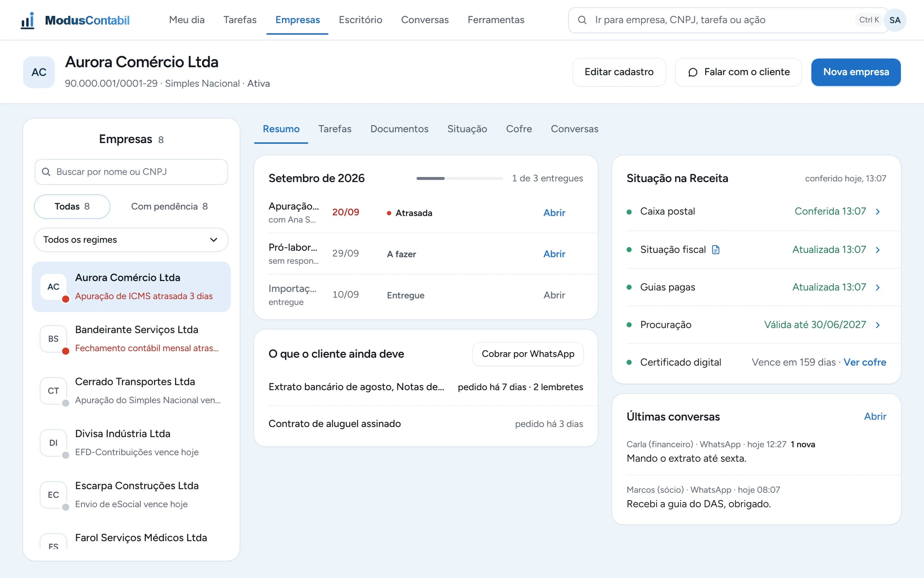Click the Extrato bancário de agosto row
Viewport: 924px width, 578px height.
click(426, 387)
